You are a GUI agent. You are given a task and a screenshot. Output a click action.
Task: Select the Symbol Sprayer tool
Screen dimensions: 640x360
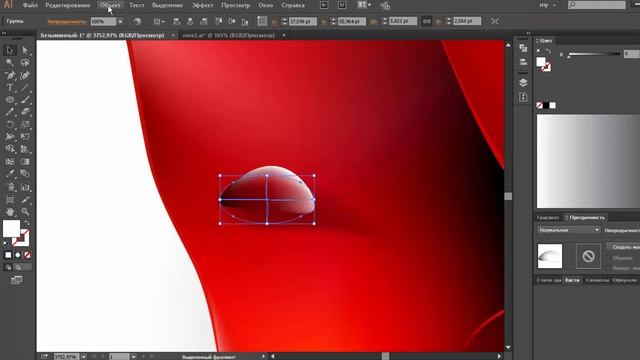[x=10, y=187]
